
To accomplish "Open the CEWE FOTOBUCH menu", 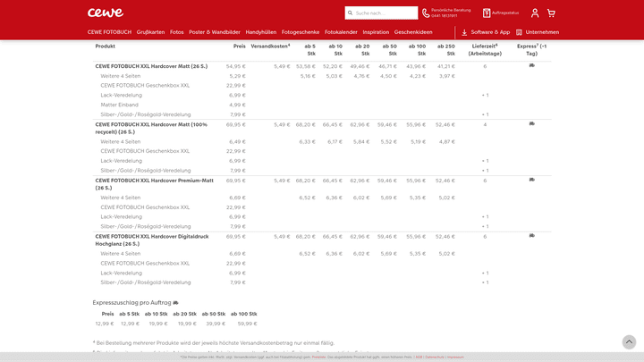I will coord(109,32).
